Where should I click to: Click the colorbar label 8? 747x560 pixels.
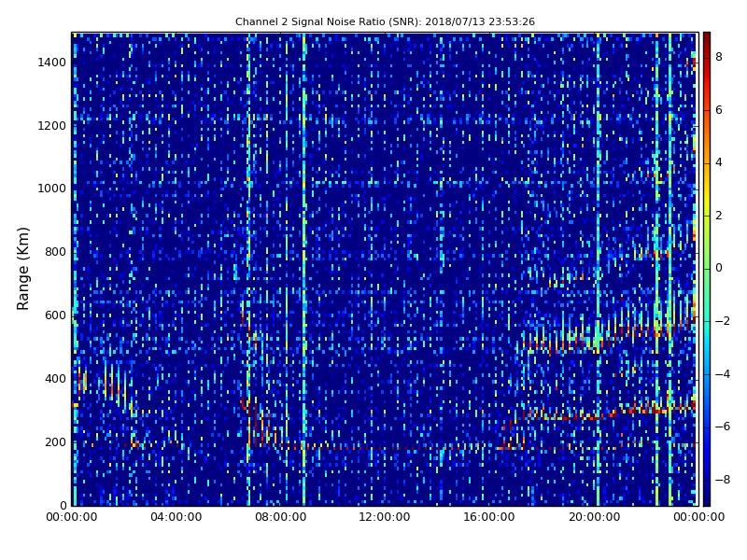(x=719, y=57)
